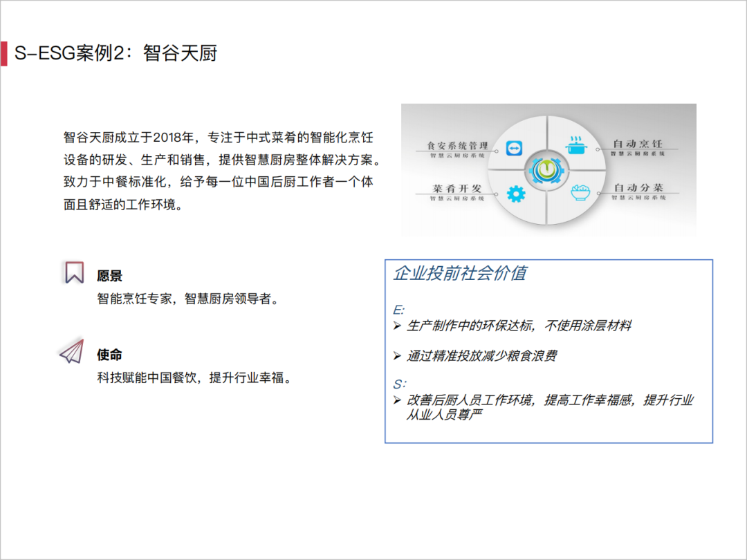Click the heading 愿景
Screen dimensions: 747x560
[x=109, y=276]
